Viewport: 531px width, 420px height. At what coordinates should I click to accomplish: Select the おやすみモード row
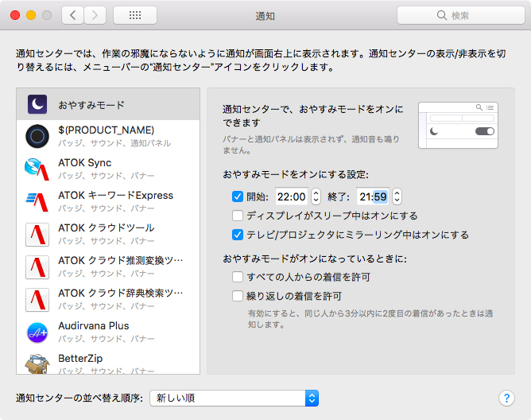pos(108,104)
